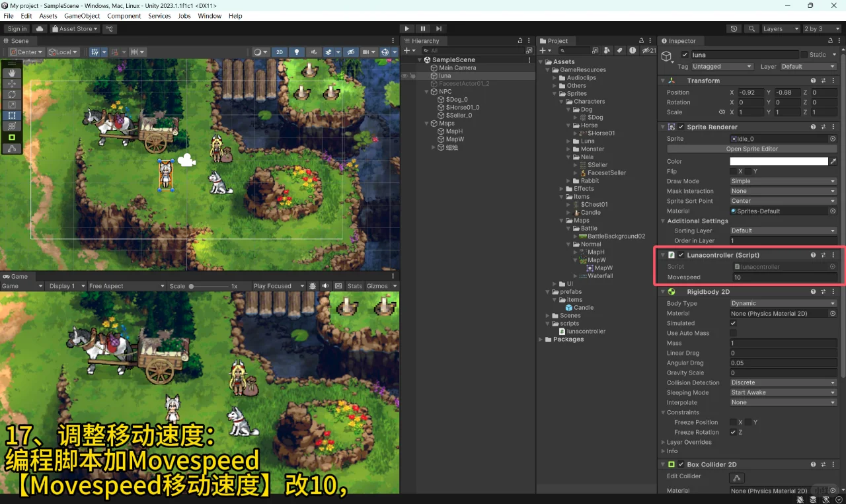The width and height of the screenshot is (846, 504).
Task: Click the Pause button
Action: (423, 29)
